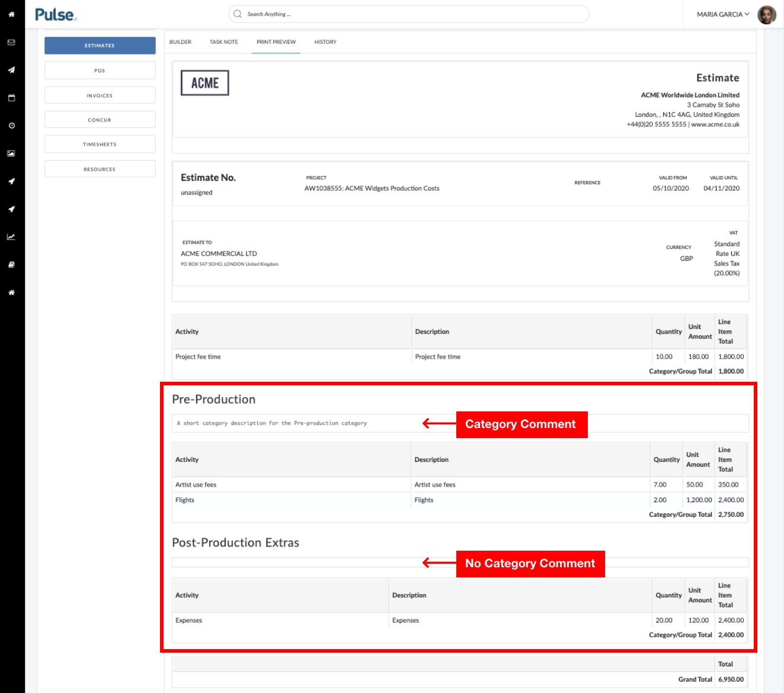This screenshot has height=693, width=784.
Task: Click the Estimate heading text
Action: click(x=718, y=78)
